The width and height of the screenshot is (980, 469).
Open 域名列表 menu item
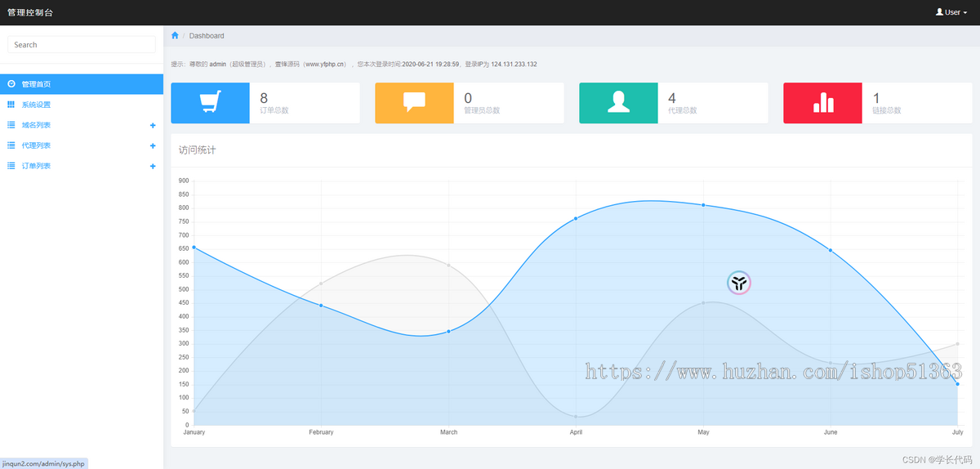82,125
